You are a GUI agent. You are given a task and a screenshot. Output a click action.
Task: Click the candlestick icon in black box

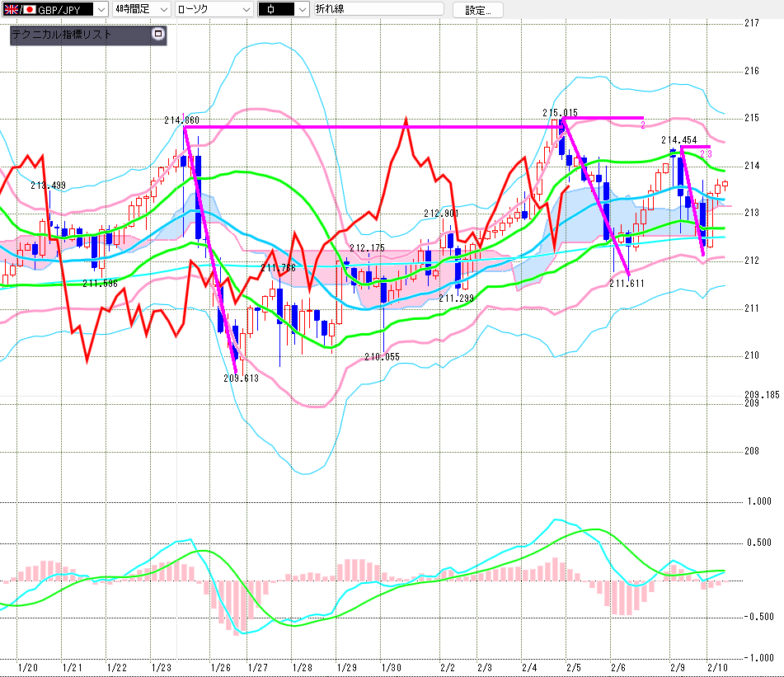[x=271, y=10]
